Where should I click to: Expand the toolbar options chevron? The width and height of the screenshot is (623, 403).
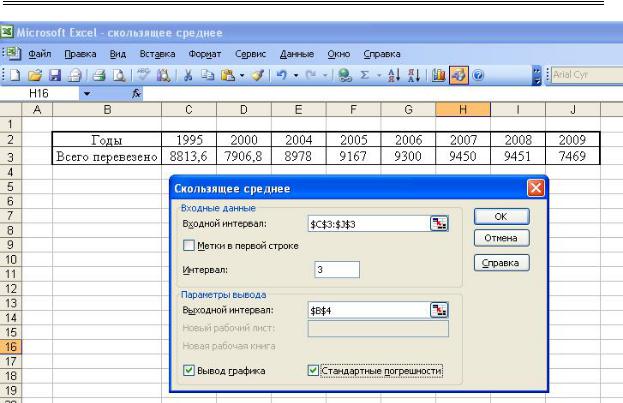(x=537, y=75)
